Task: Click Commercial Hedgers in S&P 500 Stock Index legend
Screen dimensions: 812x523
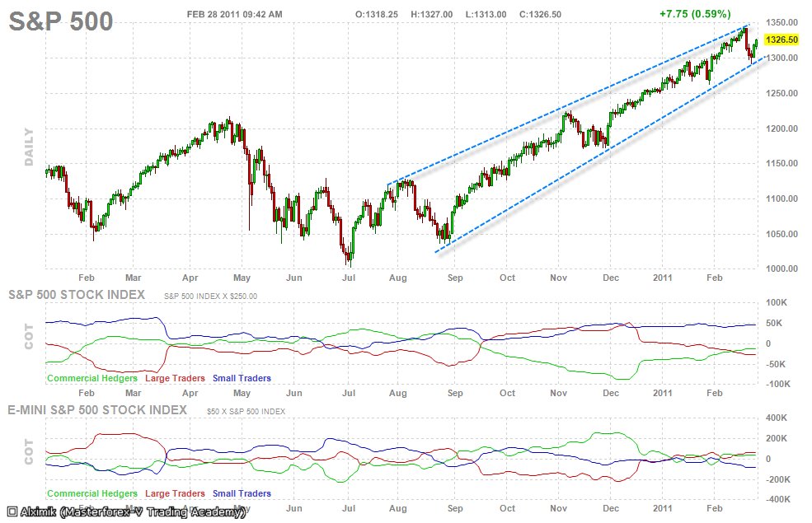Action: (92, 378)
